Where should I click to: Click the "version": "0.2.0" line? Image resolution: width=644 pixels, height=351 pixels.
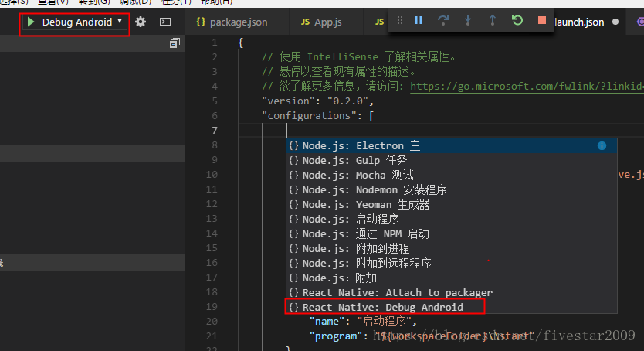tap(318, 101)
